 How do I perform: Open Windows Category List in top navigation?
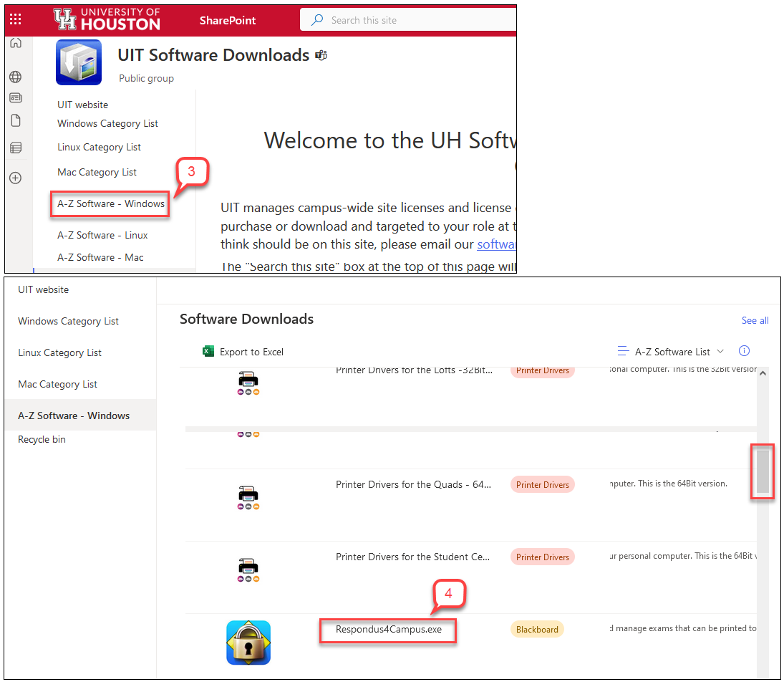107,124
